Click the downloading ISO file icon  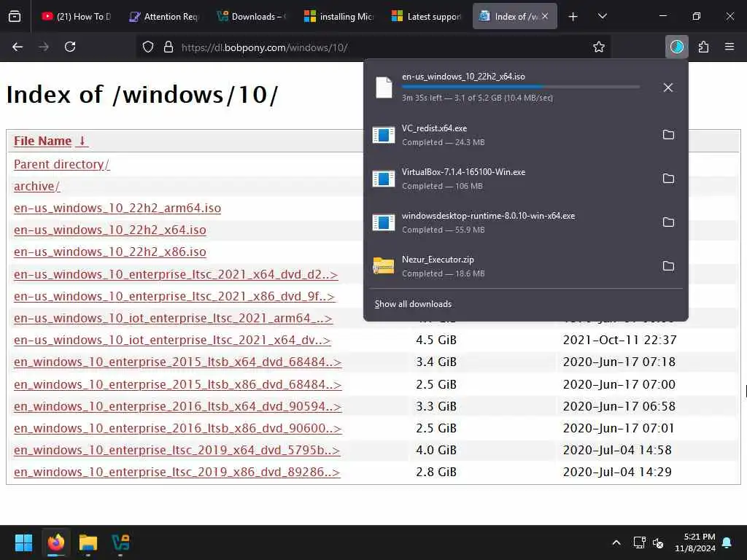tap(384, 87)
